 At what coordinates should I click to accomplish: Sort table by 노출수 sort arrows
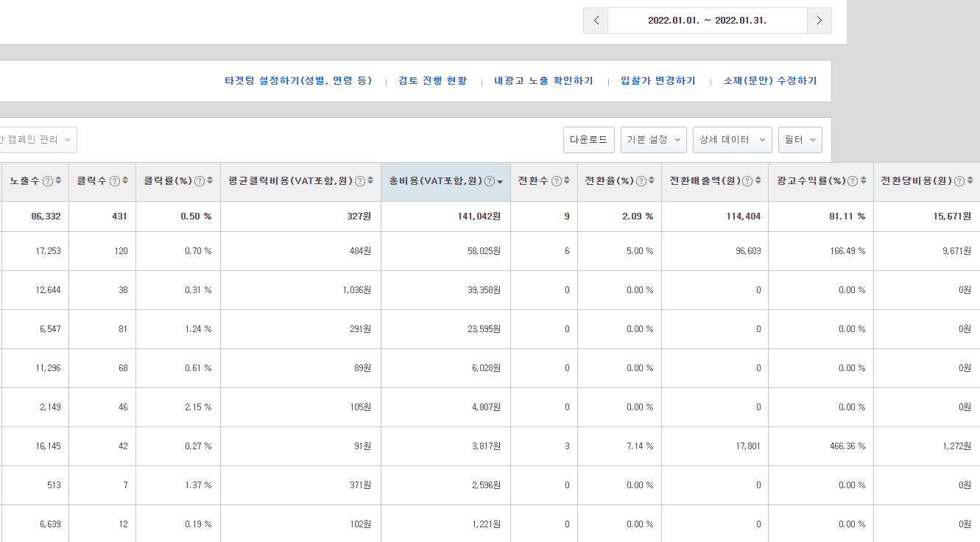click(59, 181)
